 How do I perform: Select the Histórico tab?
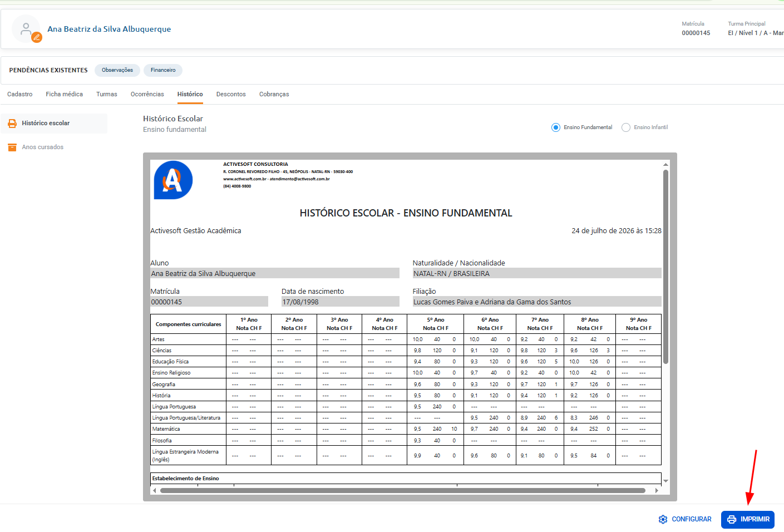click(x=190, y=94)
